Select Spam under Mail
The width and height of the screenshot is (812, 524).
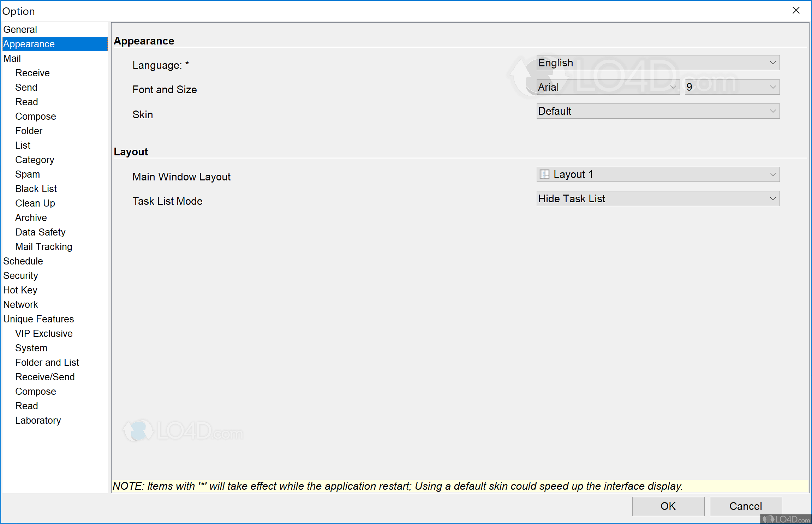28,174
